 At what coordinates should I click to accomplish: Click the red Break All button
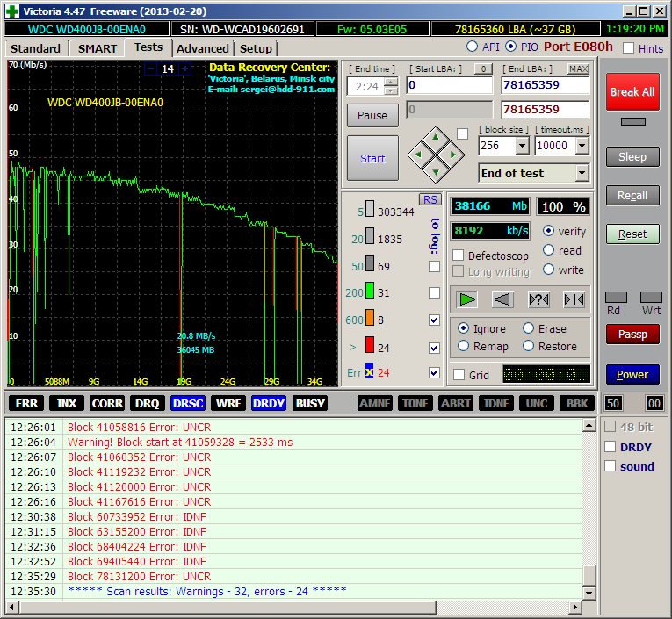coord(632,91)
